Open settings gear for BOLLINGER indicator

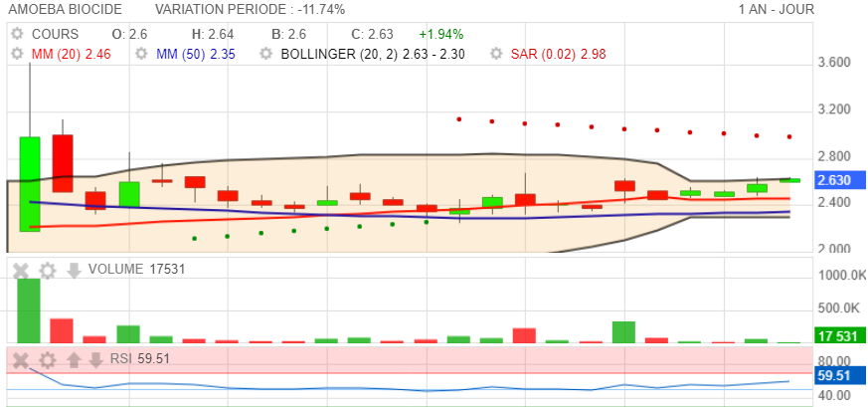click(x=266, y=55)
